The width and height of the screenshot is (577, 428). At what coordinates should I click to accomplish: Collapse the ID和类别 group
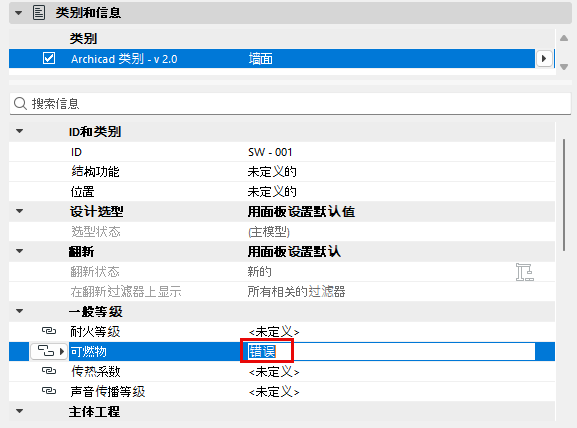click(20, 131)
